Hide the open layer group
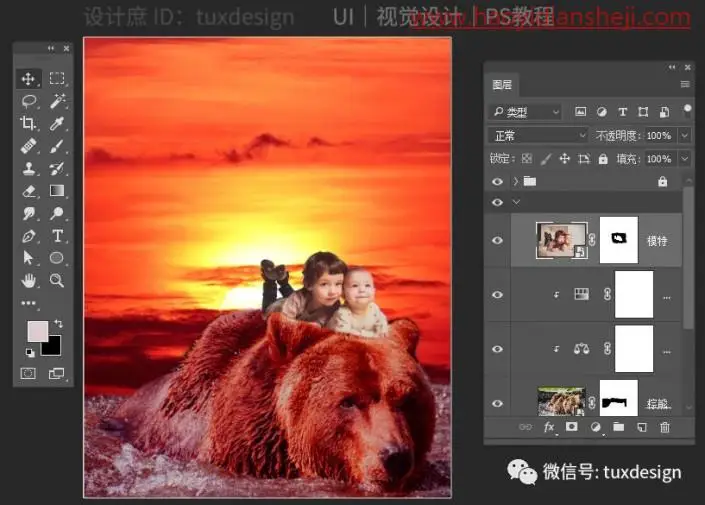Image resolution: width=705 pixels, height=505 pixels. tap(497, 202)
